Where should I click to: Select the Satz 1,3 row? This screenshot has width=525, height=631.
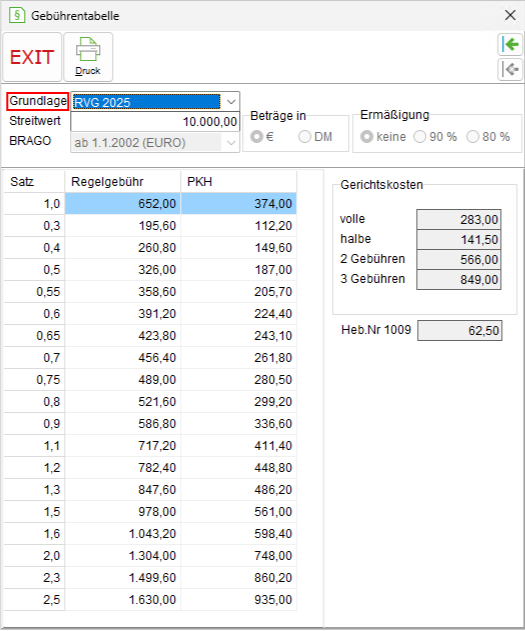[150, 490]
